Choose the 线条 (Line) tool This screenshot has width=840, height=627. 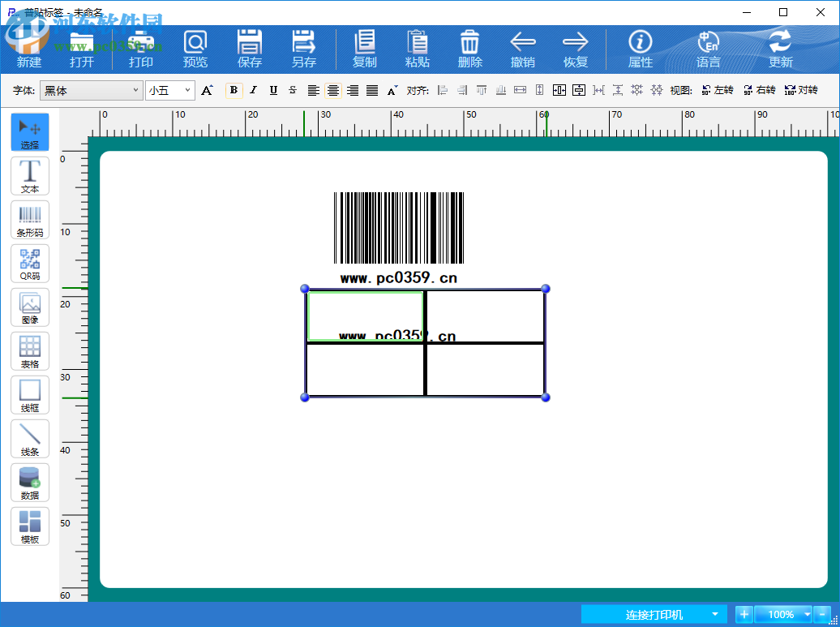click(30, 438)
